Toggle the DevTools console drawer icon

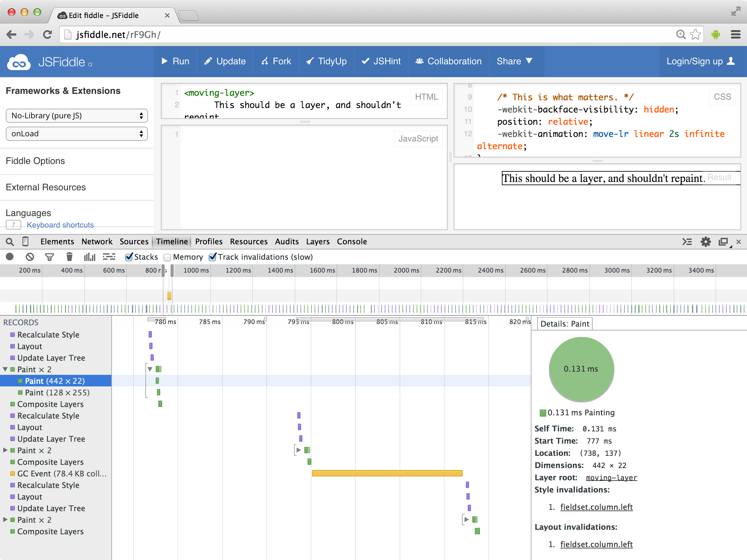point(687,242)
